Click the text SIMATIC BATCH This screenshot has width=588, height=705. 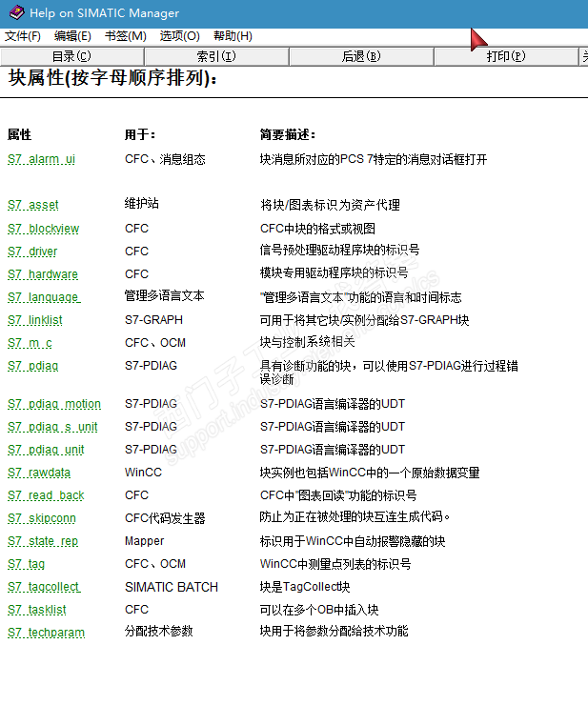click(172, 587)
